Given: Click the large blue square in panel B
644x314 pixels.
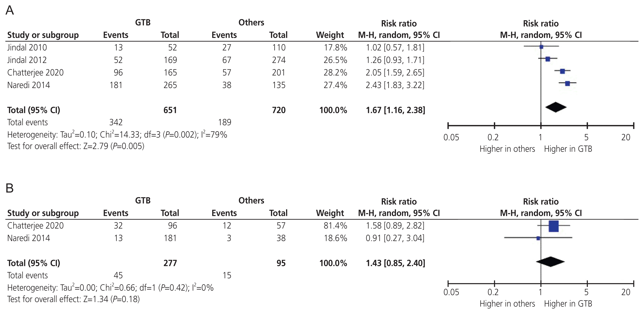Looking at the screenshot, I should (x=553, y=226).
